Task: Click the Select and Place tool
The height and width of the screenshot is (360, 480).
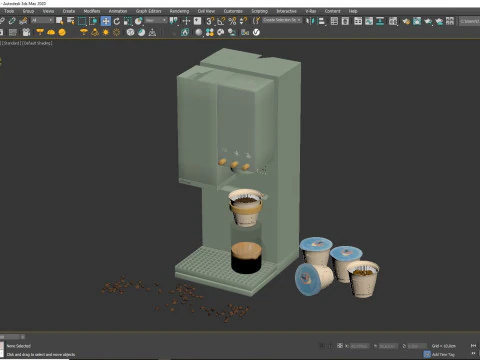Action: pos(139,21)
